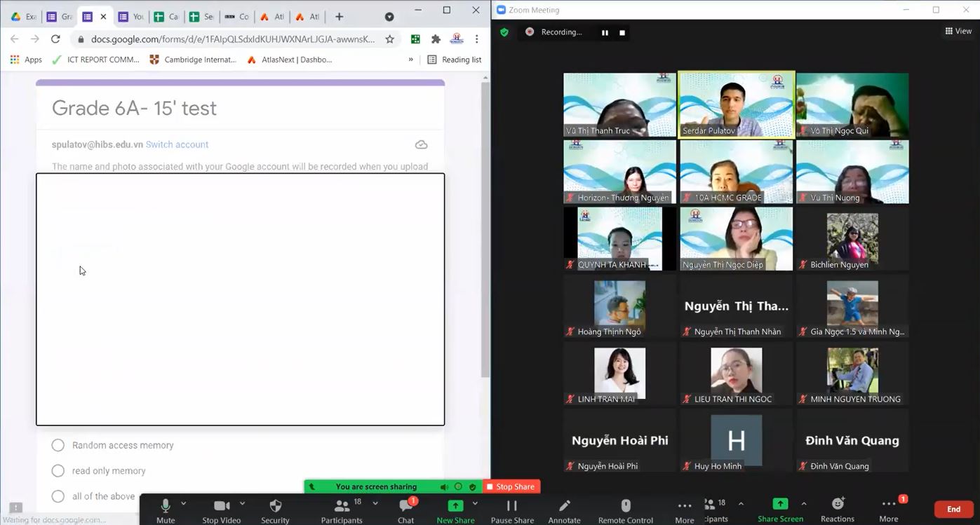Open the More menu beside the End button
The width and height of the screenshot is (980, 525).
(x=889, y=510)
